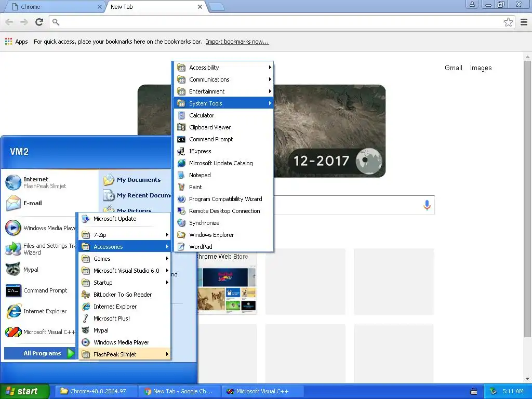
Task: Switch to the first tab labeled Chrome
Action: pos(54,7)
